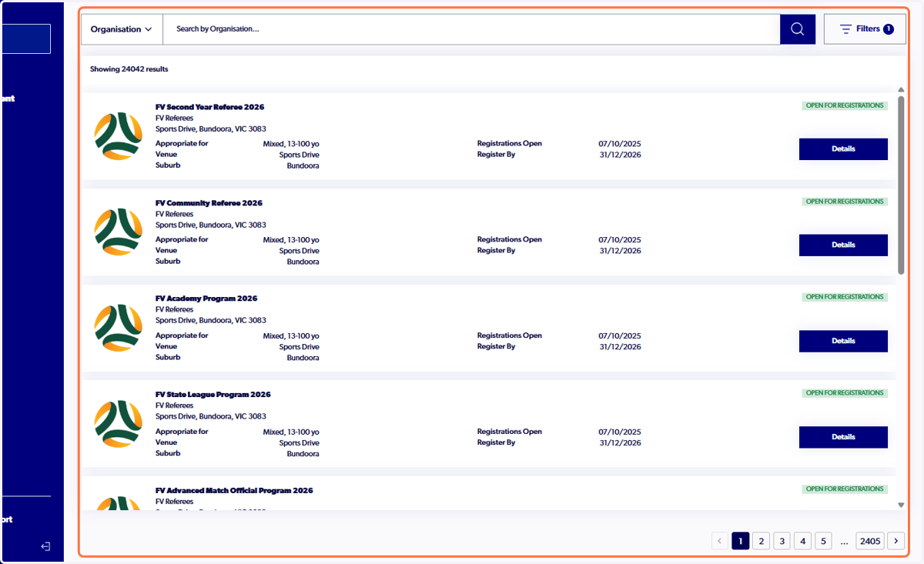The height and width of the screenshot is (564, 924).
Task: Open Details for FV Academy Program 2026
Action: click(x=843, y=341)
